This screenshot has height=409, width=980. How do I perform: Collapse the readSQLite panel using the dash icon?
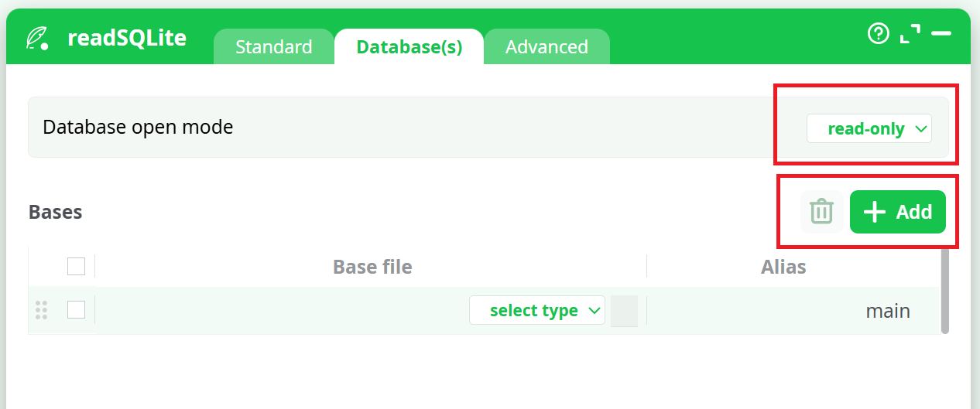click(941, 33)
